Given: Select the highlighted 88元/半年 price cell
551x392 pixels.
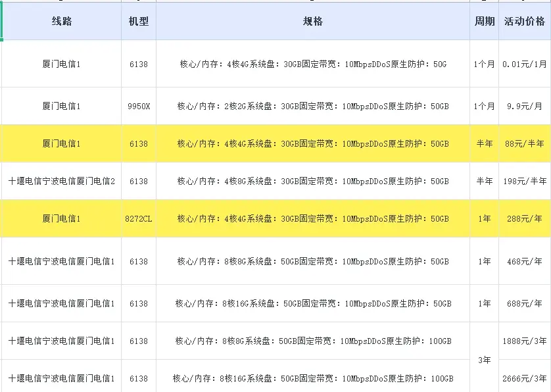Looking at the screenshot, I should pyautogui.click(x=525, y=143).
